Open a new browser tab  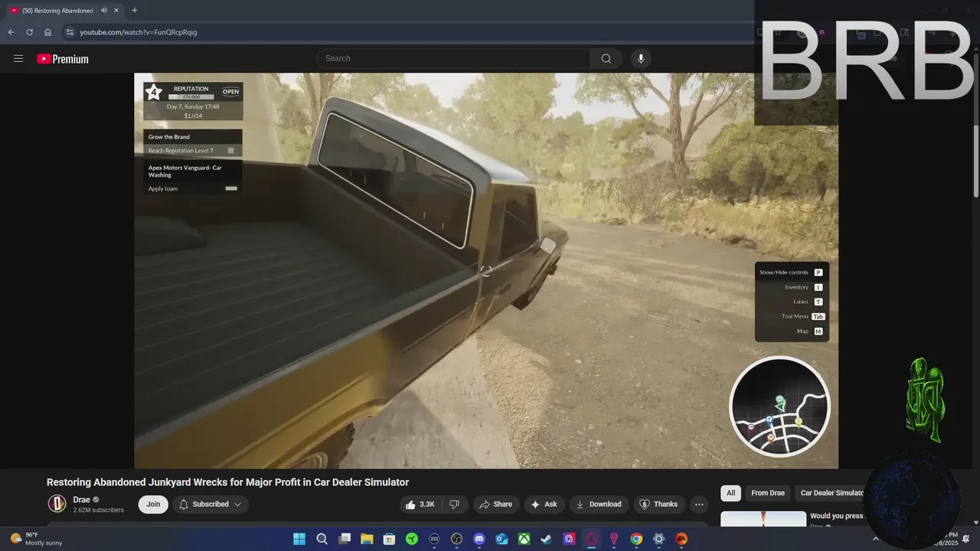[135, 11]
